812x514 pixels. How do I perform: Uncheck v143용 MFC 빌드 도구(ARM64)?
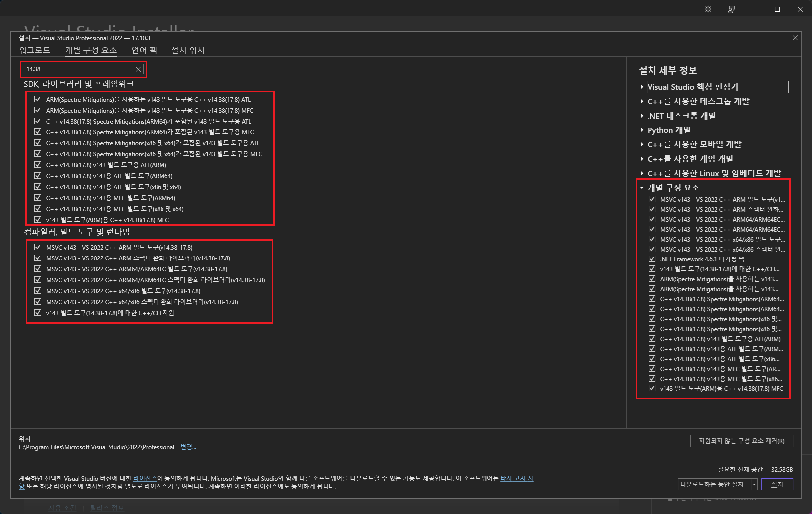click(38, 198)
